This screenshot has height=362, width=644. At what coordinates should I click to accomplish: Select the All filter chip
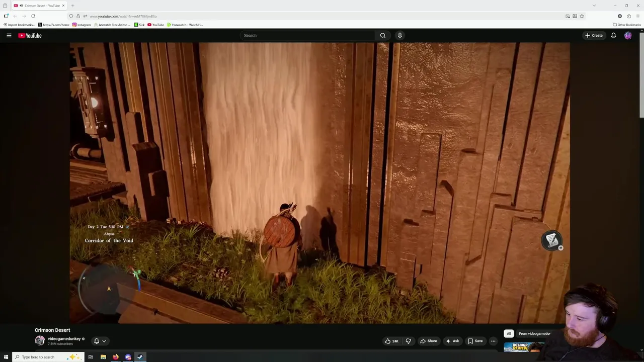coord(509,333)
